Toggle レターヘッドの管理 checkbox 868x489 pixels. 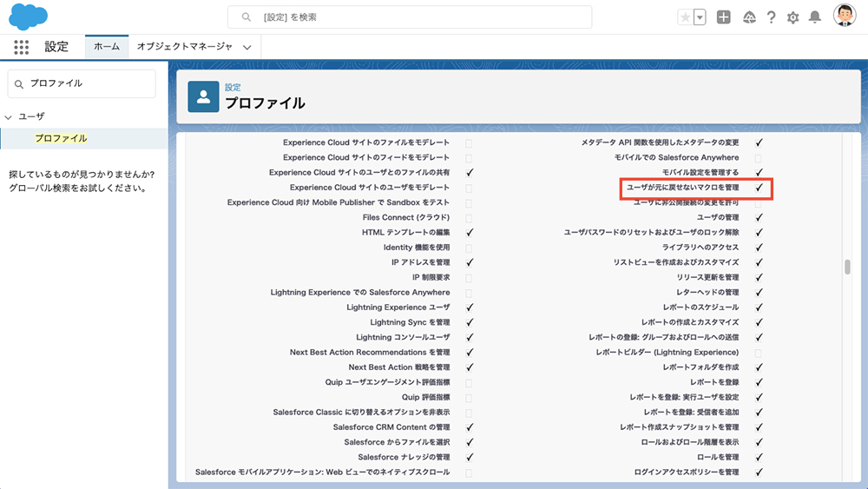[x=759, y=293]
